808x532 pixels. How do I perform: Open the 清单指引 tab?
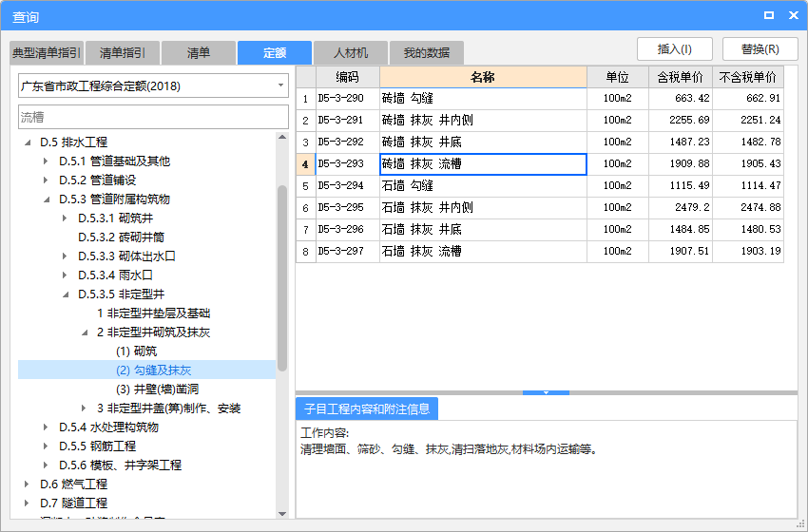click(x=123, y=52)
